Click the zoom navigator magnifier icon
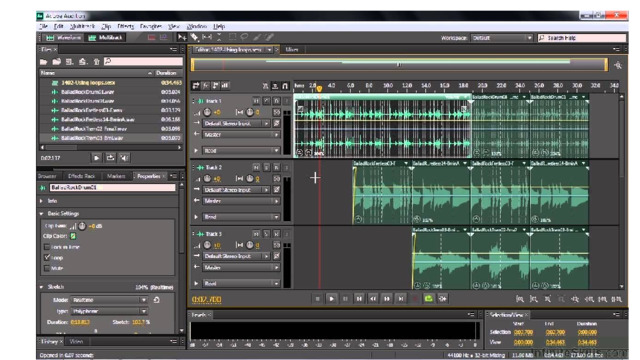Image resolution: width=640 pixels, height=360 pixels. (618, 65)
